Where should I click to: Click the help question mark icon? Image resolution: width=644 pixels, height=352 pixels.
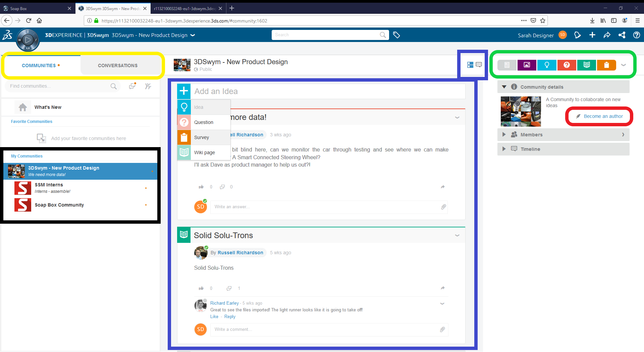point(636,35)
